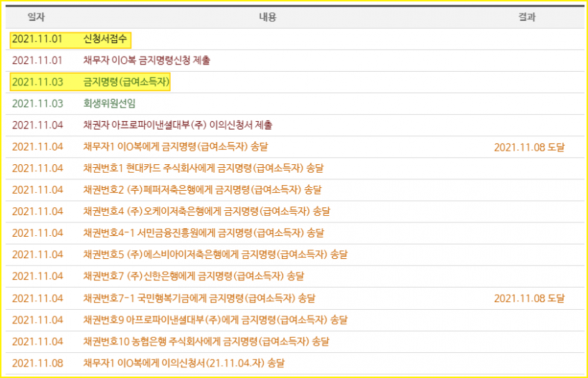Viewport: 588px width, 378px height.
Task: Select 채권번호1 현대카드 주식회사 송달 row
Action: pos(294,169)
